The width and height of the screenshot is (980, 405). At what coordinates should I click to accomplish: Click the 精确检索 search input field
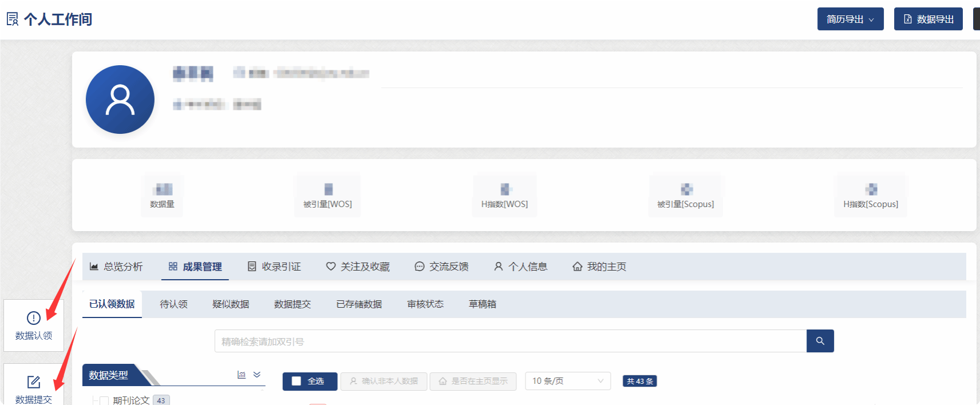pos(509,342)
